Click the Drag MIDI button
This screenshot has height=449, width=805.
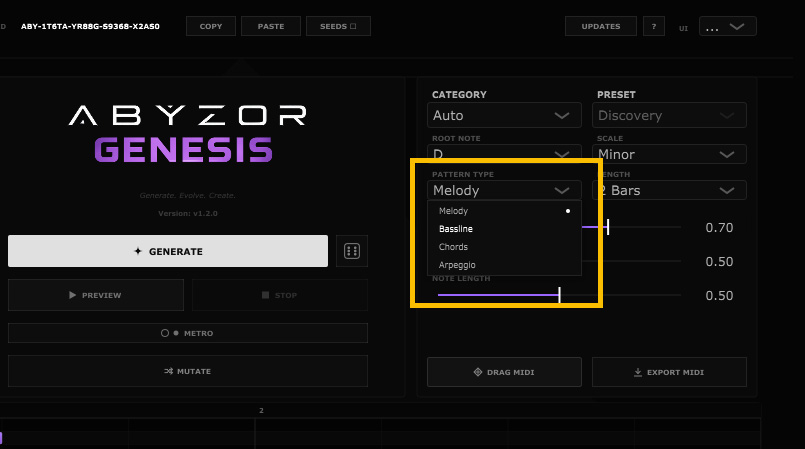tap(504, 372)
